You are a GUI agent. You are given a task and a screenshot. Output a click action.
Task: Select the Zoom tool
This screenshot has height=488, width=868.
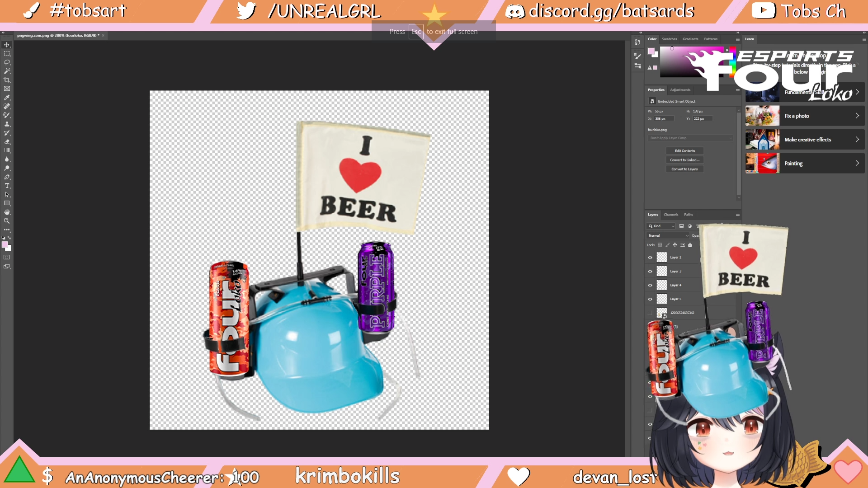click(7, 221)
